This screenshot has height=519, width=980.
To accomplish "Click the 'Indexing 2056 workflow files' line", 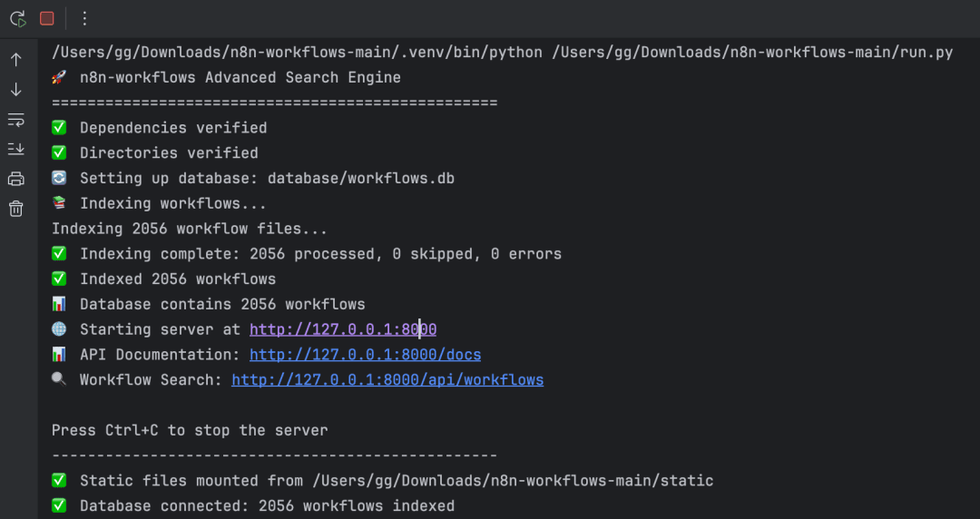I will click(190, 229).
